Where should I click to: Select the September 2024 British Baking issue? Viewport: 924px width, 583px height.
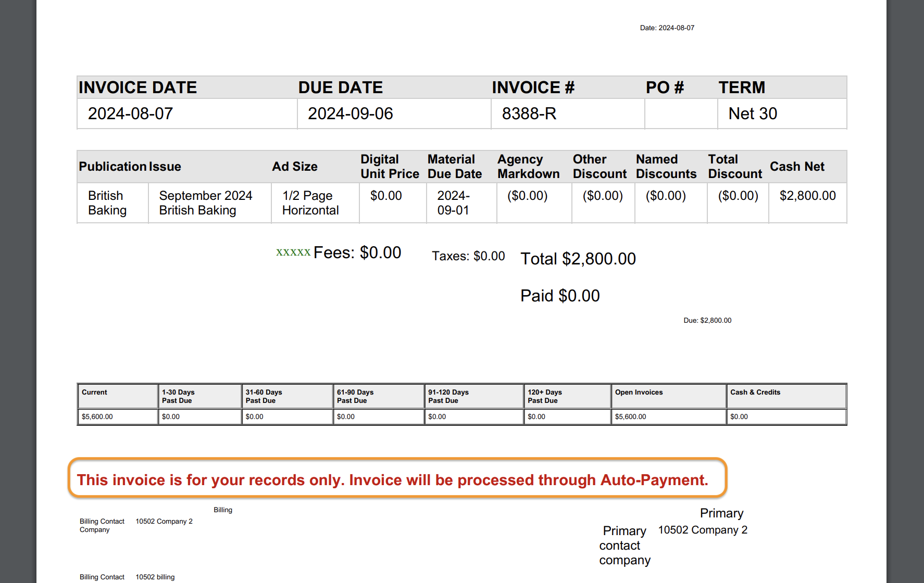(x=206, y=203)
